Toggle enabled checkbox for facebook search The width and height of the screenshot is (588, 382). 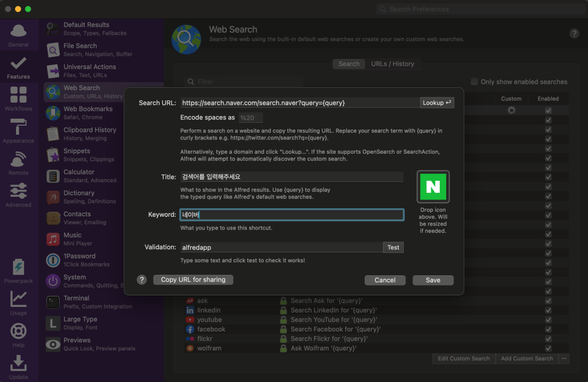point(548,329)
